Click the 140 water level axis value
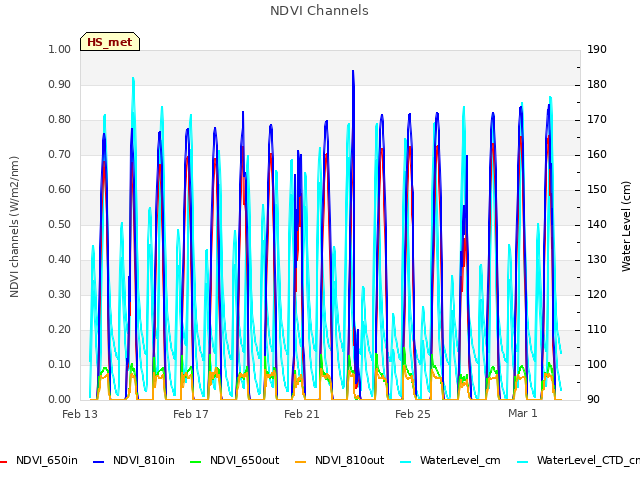Screen dimensions: 640x480 coord(597,224)
